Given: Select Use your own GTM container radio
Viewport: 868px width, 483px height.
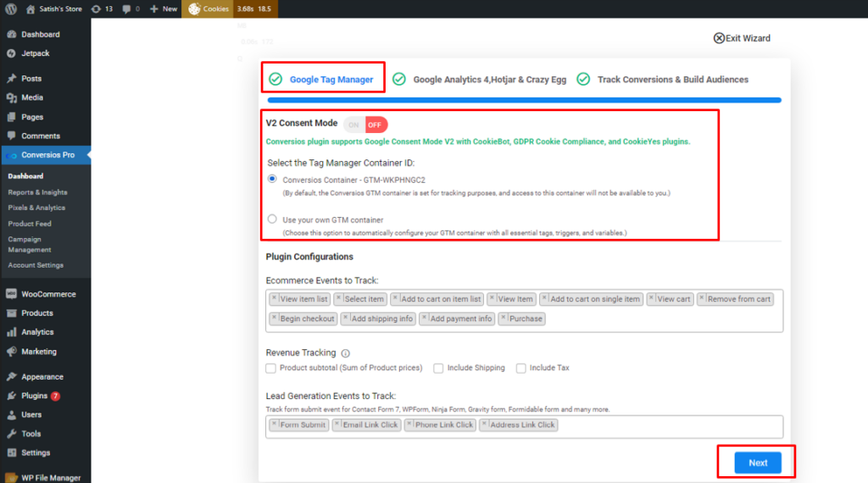Looking at the screenshot, I should (x=272, y=219).
